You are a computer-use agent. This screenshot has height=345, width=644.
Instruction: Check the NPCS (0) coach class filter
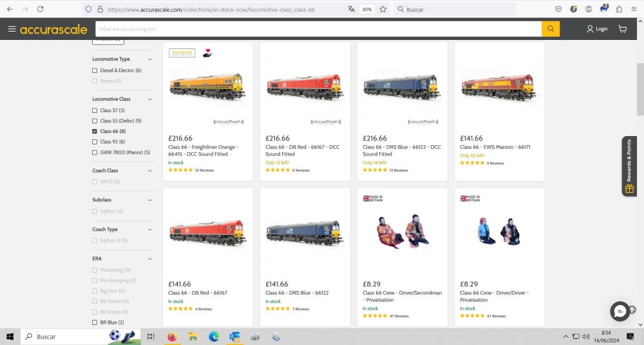pos(95,182)
